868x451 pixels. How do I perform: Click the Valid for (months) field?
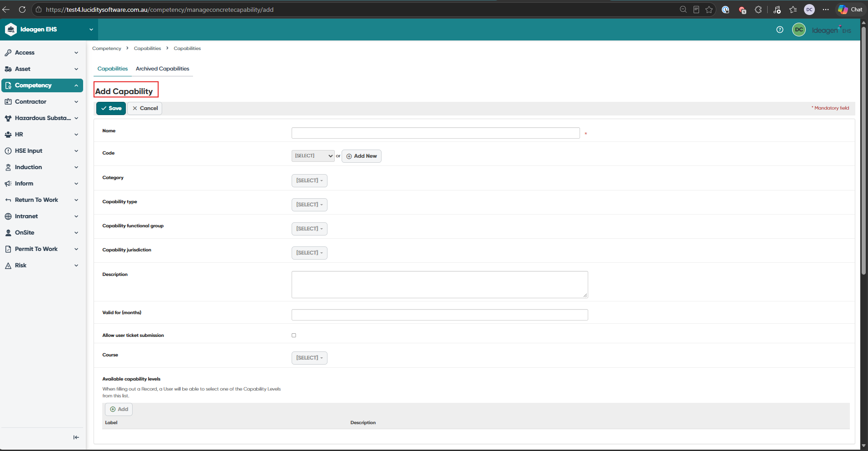pyautogui.click(x=440, y=315)
